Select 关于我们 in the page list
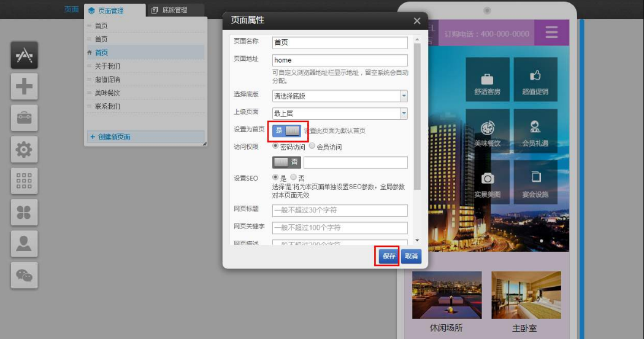Screen dimensions: 644x339 tap(107, 66)
